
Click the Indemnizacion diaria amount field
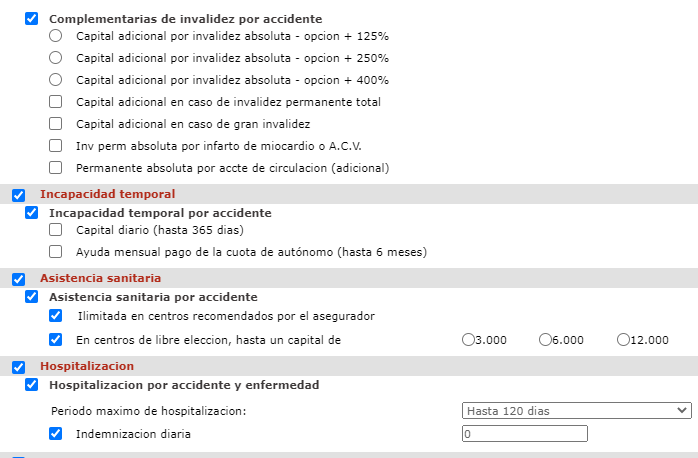click(x=525, y=434)
